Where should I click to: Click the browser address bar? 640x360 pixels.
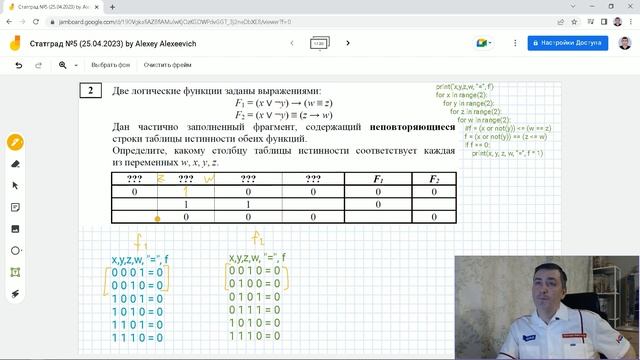point(302,22)
